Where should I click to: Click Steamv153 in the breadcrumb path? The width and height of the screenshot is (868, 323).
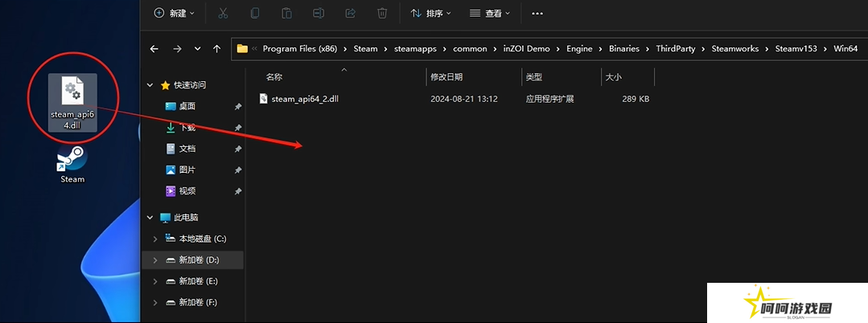click(798, 49)
